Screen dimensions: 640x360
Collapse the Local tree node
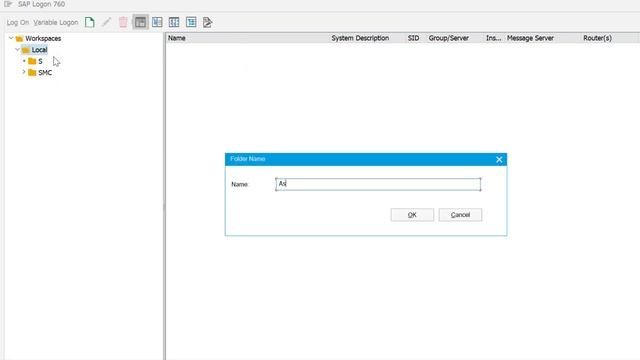(x=18, y=49)
